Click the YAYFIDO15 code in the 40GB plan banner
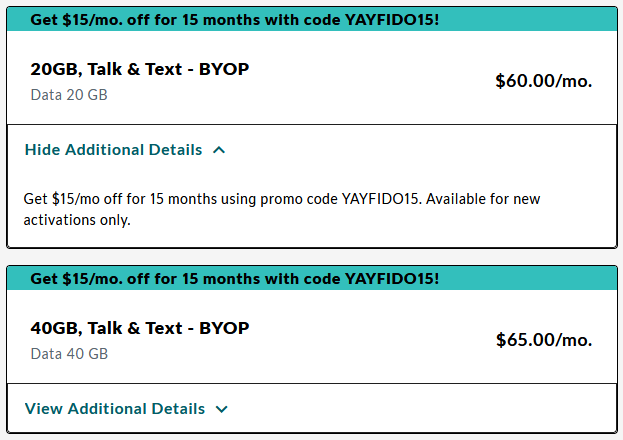This screenshot has width=623, height=440. (391, 277)
